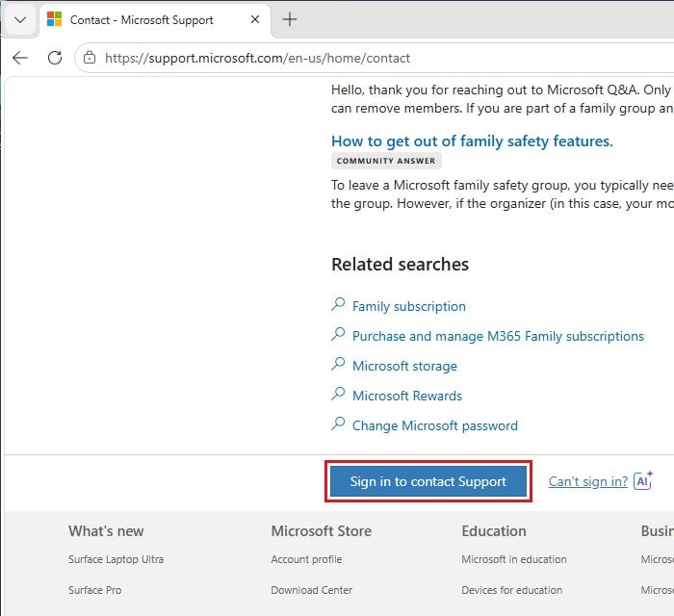The width and height of the screenshot is (674, 616).
Task: Close the Contact - Microsoft Support tab
Action: point(255,20)
